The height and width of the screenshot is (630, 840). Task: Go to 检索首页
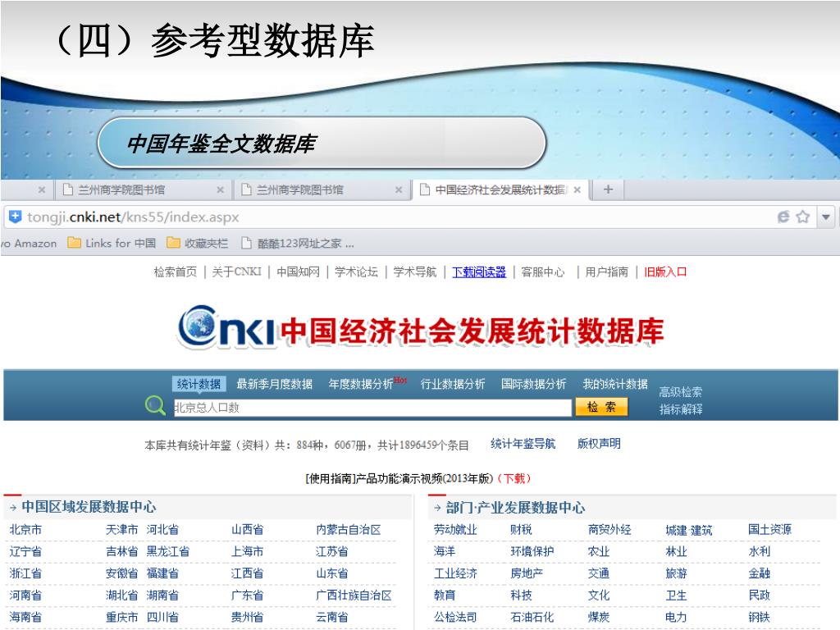pos(176,272)
